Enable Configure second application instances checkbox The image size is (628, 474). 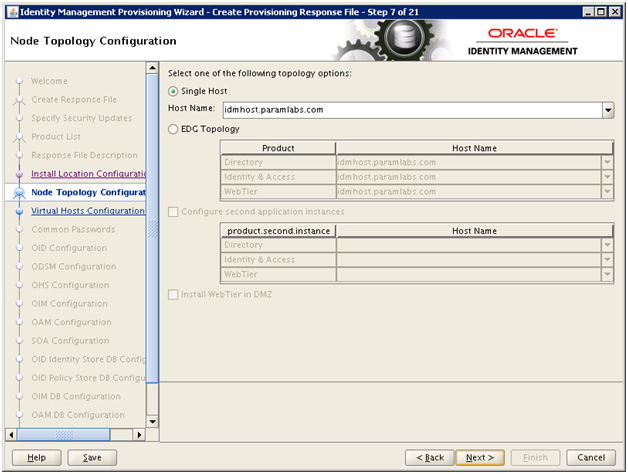point(173,212)
